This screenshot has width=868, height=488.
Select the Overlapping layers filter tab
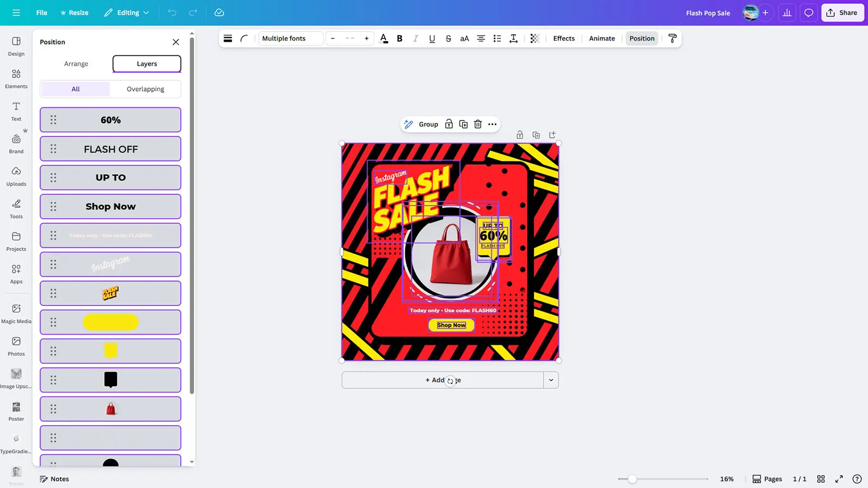coord(145,89)
